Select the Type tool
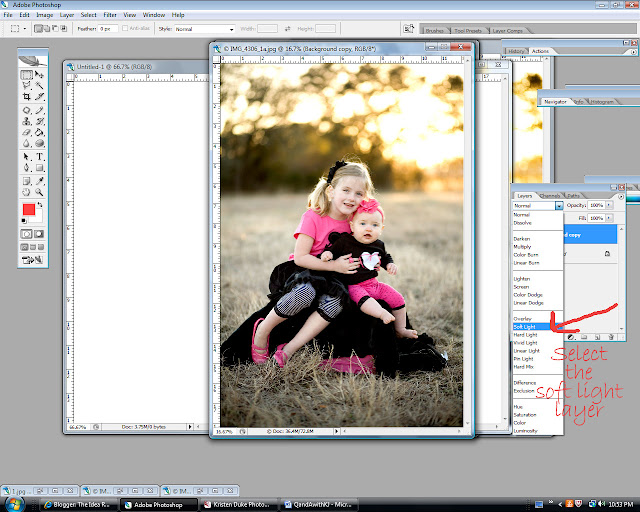Screen dimensions: 640x512 pyautogui.click(x=39, y=156)
